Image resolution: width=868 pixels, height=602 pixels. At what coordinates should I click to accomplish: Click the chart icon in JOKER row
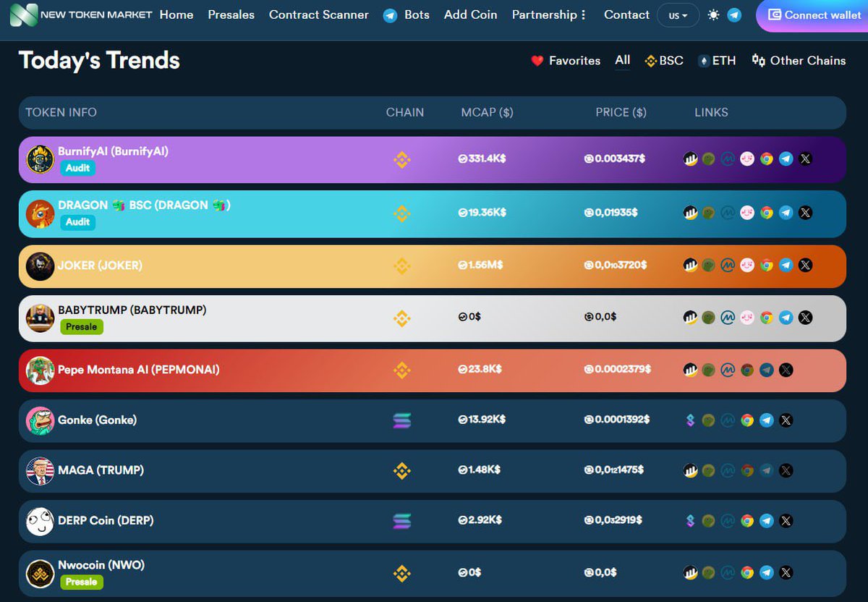(x=690, y=266)
